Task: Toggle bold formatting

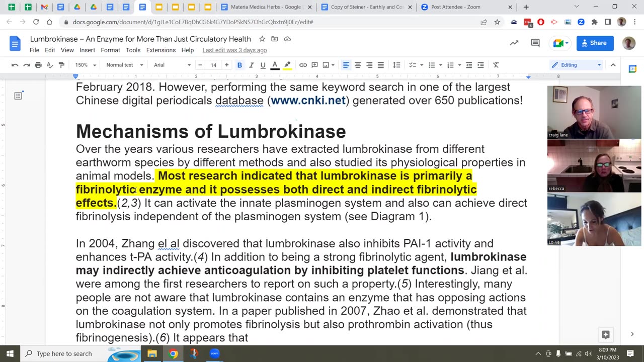Action: pos(239,65)
